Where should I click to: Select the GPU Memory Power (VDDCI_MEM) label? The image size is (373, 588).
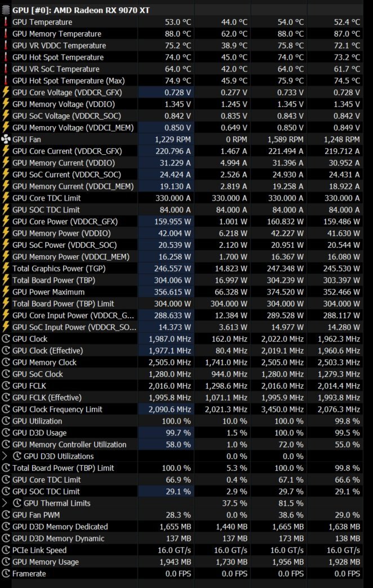tap(71, 257)
